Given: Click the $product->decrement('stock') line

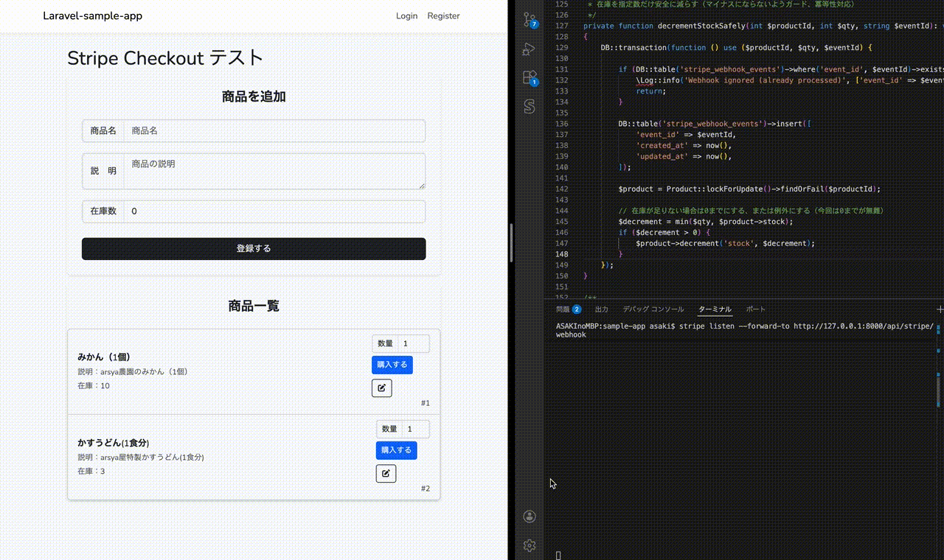Looking at the screenshot, I should coord(725,243).
